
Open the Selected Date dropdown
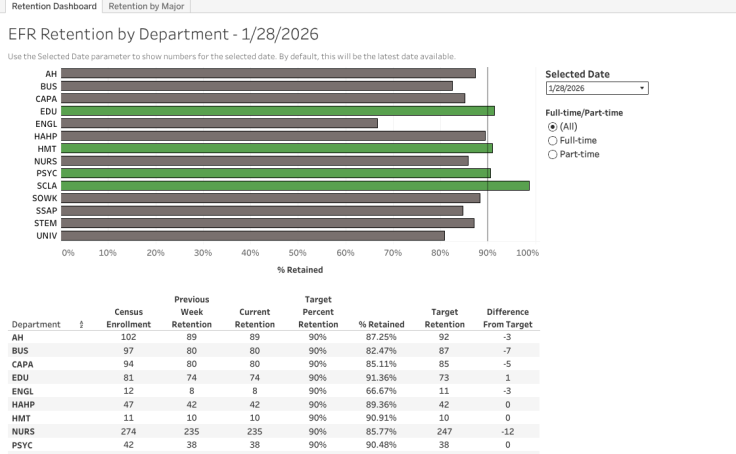point(596,88)
